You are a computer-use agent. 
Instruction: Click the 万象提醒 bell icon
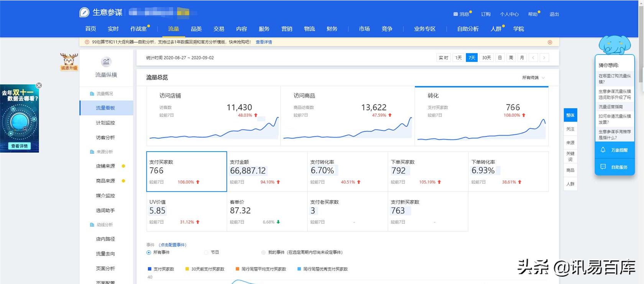pyautogui.click(x=603, y=150)
